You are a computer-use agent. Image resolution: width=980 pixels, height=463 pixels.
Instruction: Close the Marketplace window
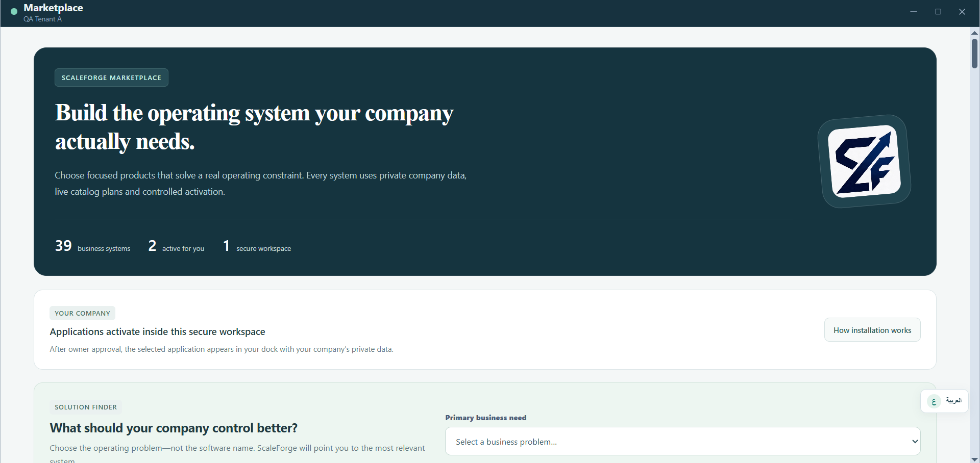click(962, 11)
